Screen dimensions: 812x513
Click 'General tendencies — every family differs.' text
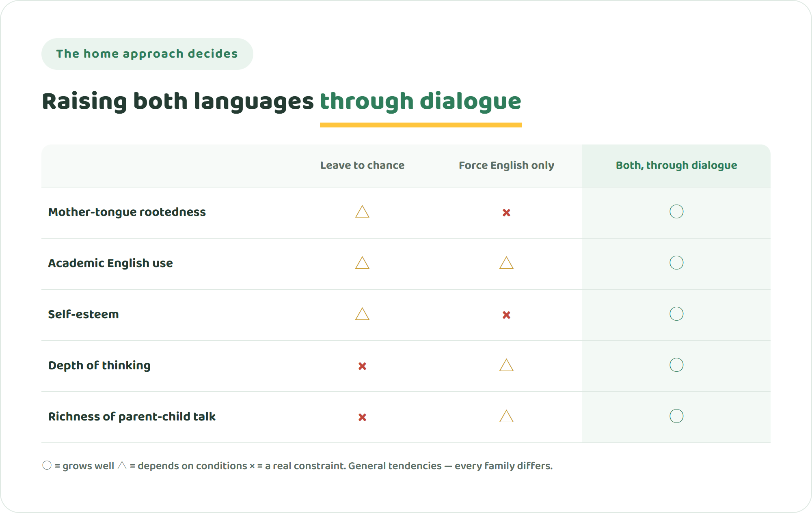click(450, 466)
